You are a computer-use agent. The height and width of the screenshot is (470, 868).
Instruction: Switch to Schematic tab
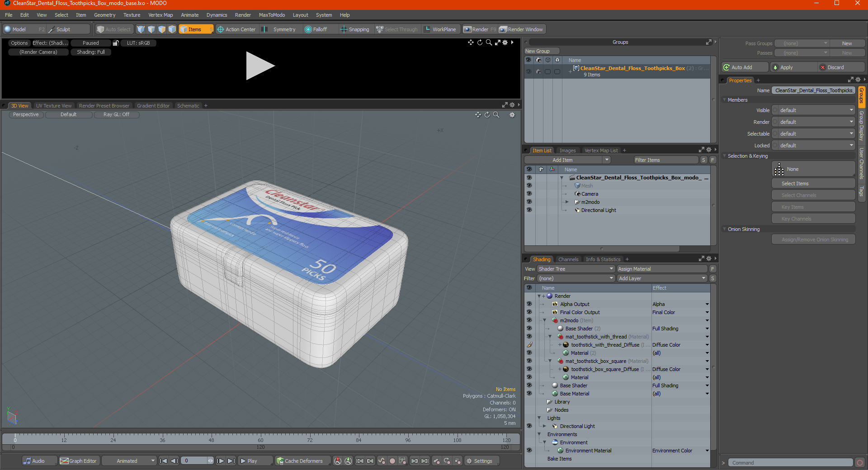[188, 106]
